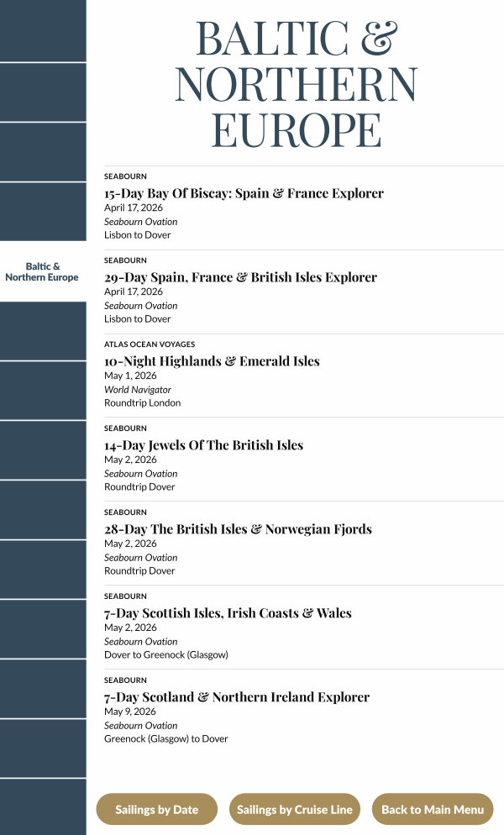View 14-Day Jewels Of The British Isles
This screenshot has height=835, width=504.
[203, 445]
